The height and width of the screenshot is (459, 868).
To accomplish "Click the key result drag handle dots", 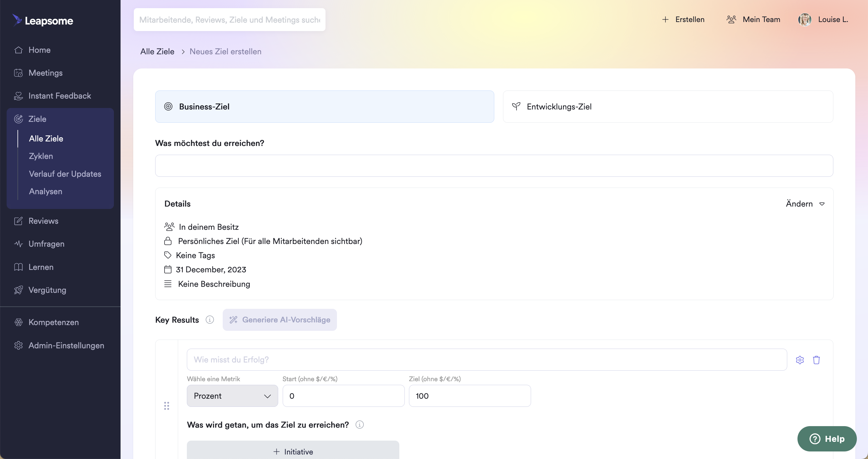I will click(166, 406).
